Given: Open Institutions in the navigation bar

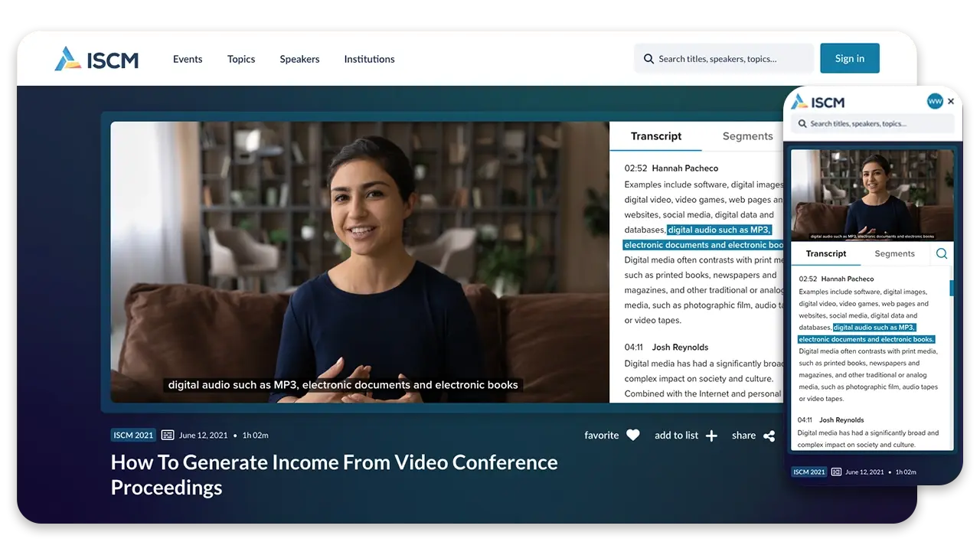Looking at the screenshot, I should pos(369,59).
